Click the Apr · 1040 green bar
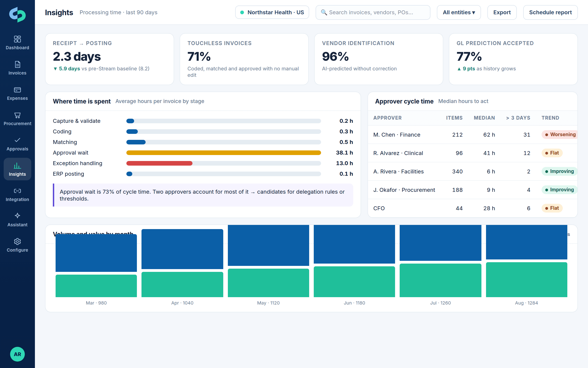Screen dimensions: 588x368 click(182, 285)
